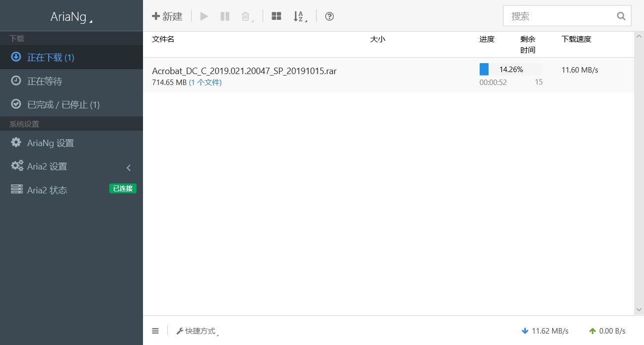Click the Aria2 设置 collapse chevron
644x345 pixels.
tap(129, 168)
